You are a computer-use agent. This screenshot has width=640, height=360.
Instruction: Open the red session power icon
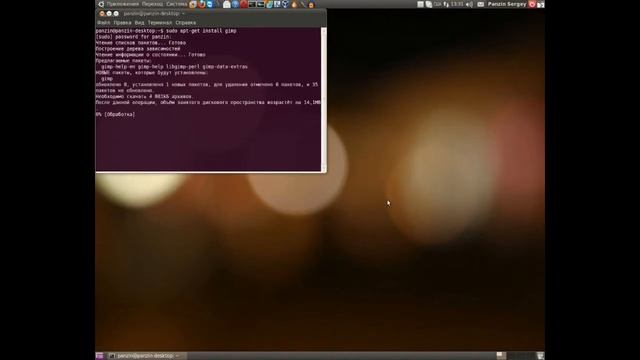click(x=532, y=4)
